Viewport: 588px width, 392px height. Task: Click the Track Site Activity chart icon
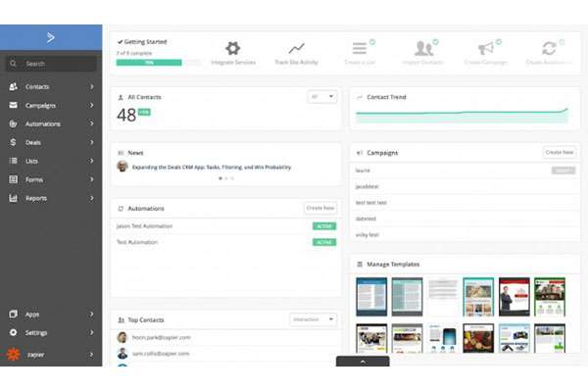tap(296, 48)
